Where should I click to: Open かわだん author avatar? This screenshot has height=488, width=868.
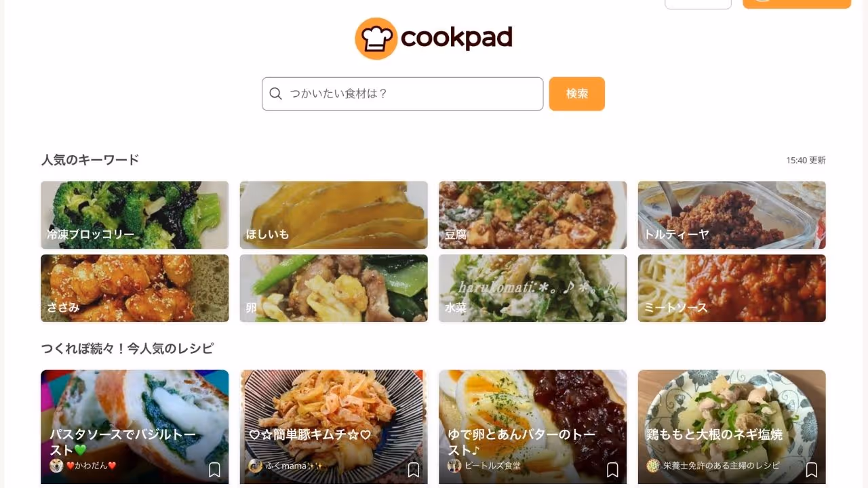(x=56, y=466)
